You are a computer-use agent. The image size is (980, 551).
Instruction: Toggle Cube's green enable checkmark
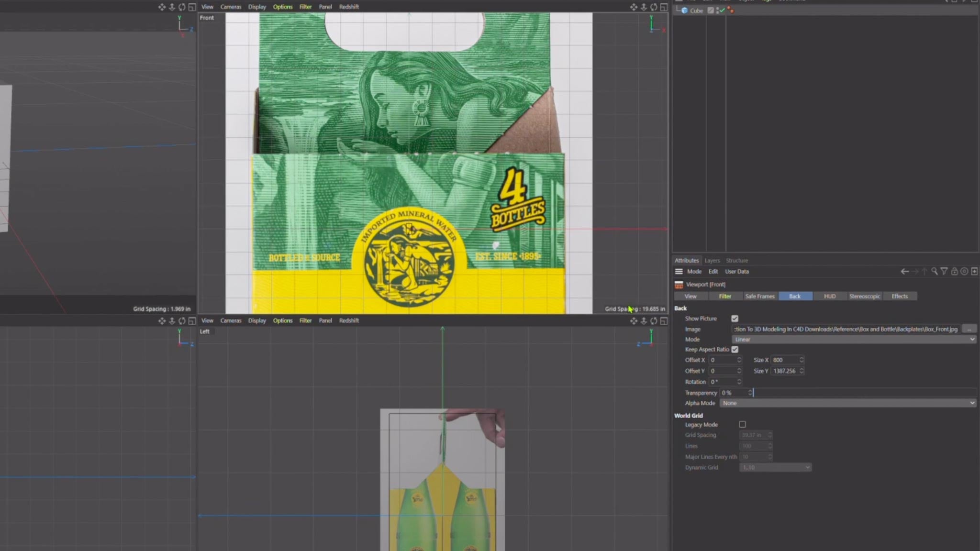pyautogui.click(x=722, y=10)
